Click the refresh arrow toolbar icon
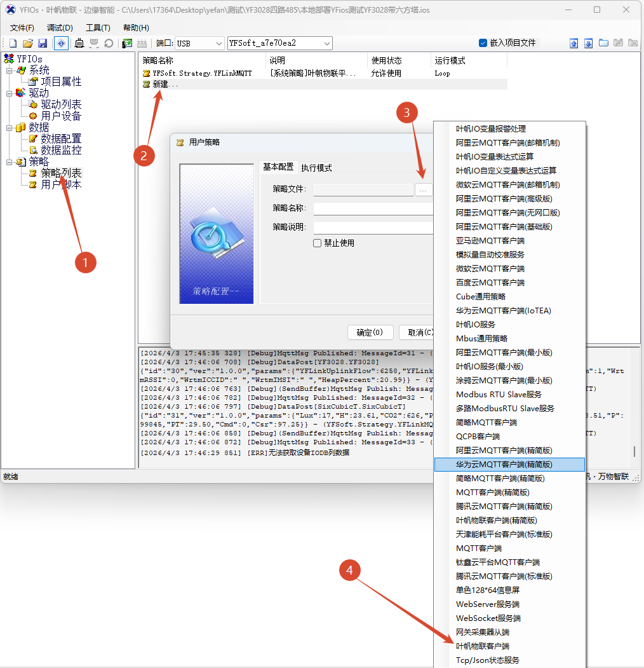644x668 pixels. coord(109,43)
